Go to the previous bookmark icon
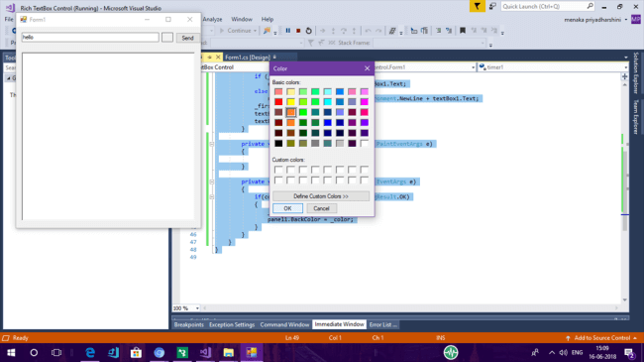The image size is (644, 362). 474,31
